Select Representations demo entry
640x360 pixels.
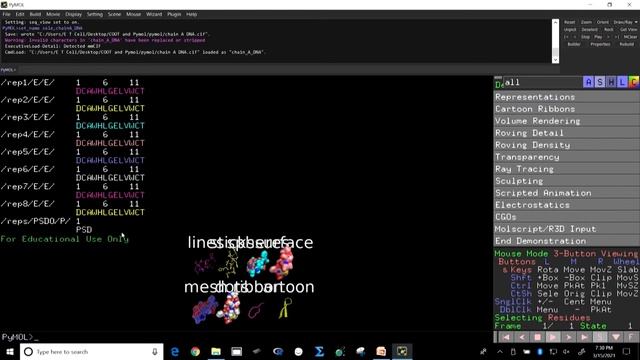[567, 97]
